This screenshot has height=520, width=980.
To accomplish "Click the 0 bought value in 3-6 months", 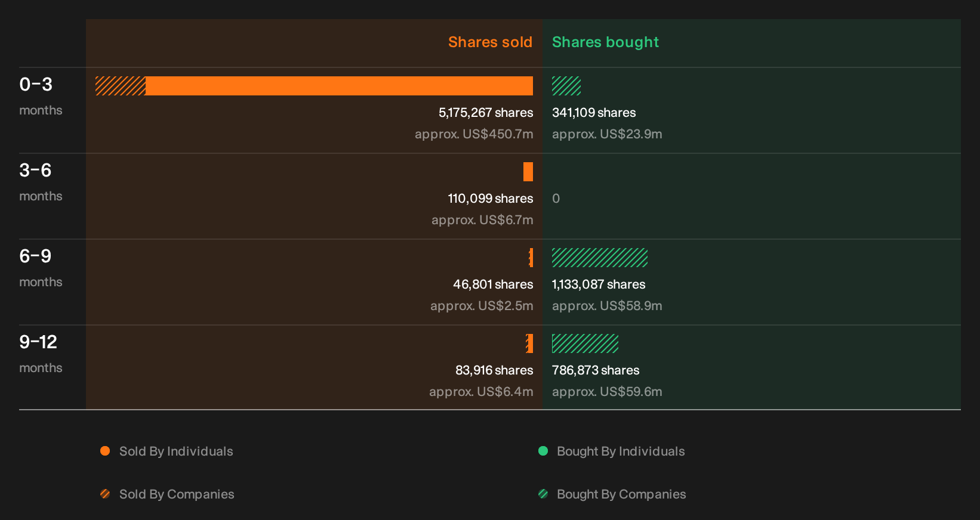I will [x=556, y=199].
